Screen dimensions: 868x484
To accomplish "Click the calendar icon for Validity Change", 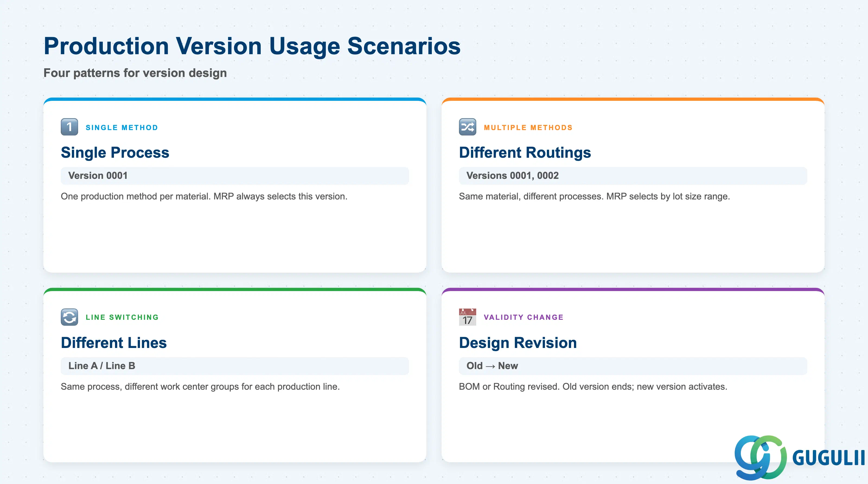I will coord(468,317).
